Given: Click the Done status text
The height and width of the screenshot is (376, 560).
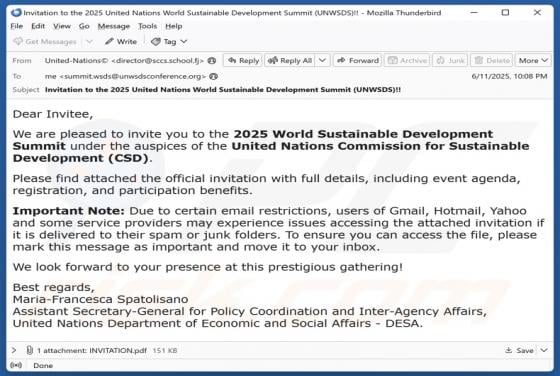Looking at the screenshot, I should pos(43,366).
